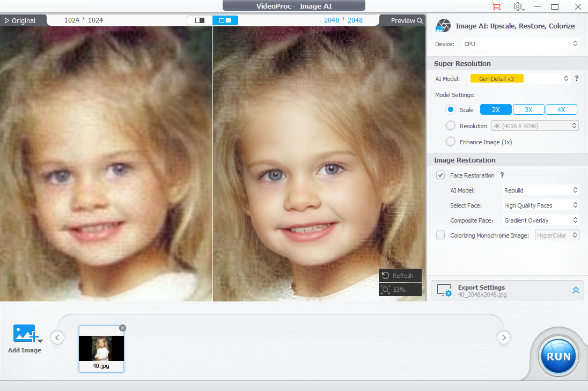Image resolution: width=588 pixels, height=391 pixels.
Task: Open the shopping cart icon
Action: (496, 6)
